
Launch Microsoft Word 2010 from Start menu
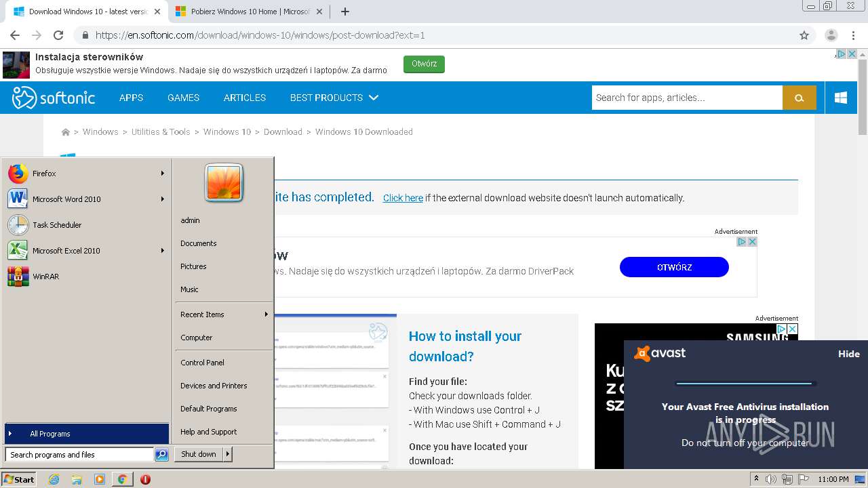click(85, 199)
